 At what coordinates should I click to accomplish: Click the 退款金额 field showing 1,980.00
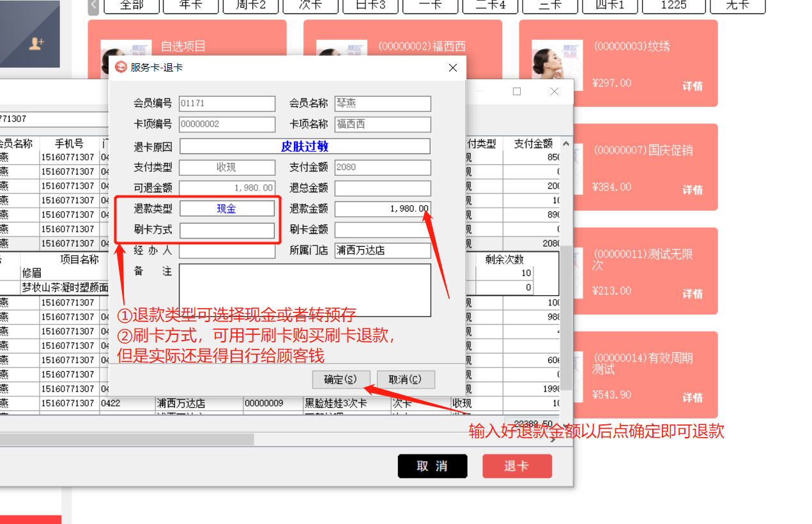[382, 208]
